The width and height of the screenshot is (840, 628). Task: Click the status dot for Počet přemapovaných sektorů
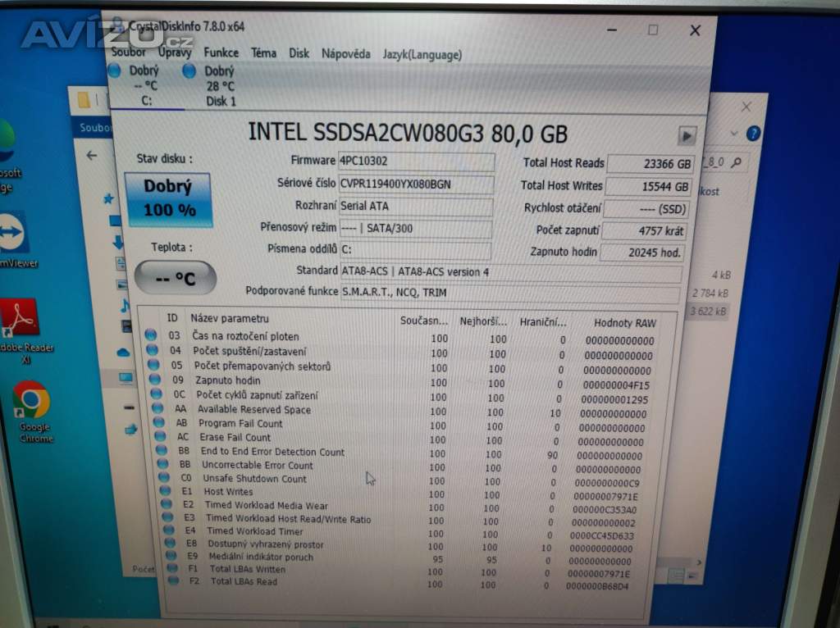(x=153, y=365)
